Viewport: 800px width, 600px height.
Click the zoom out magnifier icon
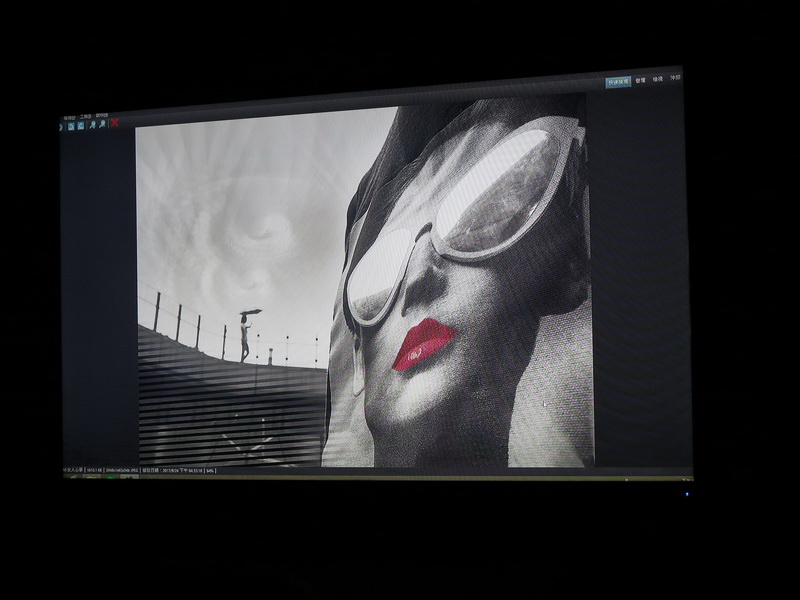click(102, 124)
